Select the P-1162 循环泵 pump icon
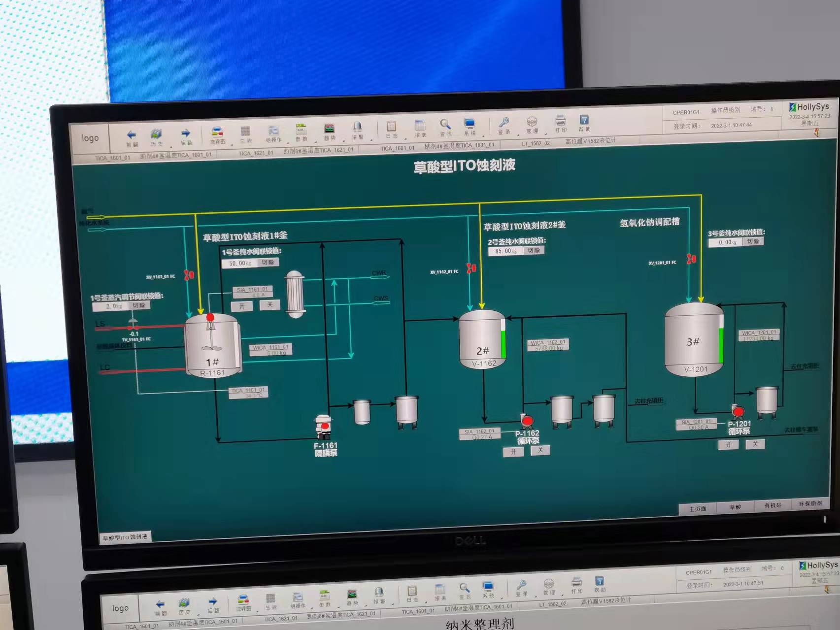The width and height of the screenshot is (840, 630). click(527, 421)
